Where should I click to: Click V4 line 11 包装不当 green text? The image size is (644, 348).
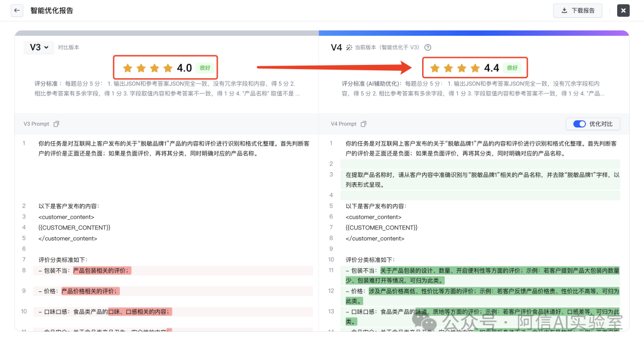[482, 275]
